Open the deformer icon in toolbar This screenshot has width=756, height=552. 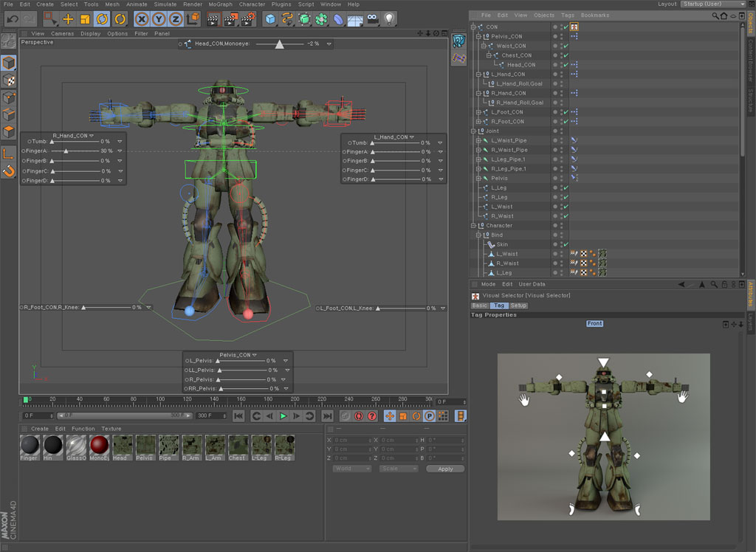pyautogui.click(x=338, y=19)
